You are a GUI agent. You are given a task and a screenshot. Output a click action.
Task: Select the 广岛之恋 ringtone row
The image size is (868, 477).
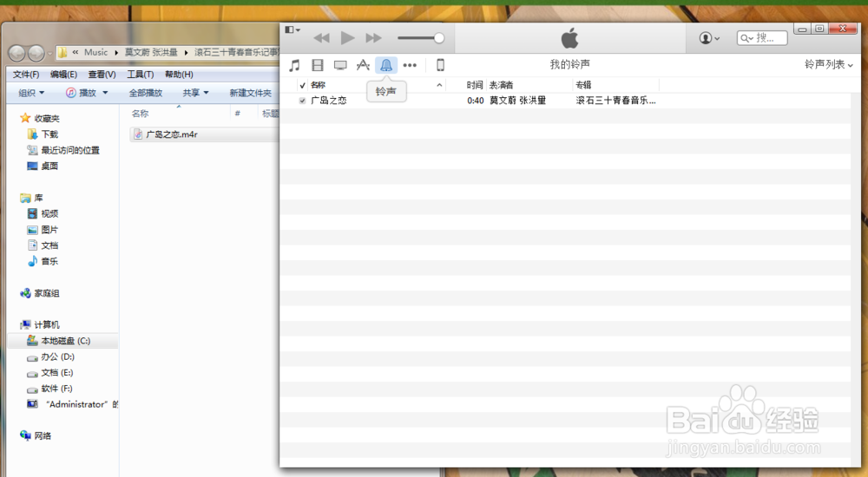click(565, 101)
